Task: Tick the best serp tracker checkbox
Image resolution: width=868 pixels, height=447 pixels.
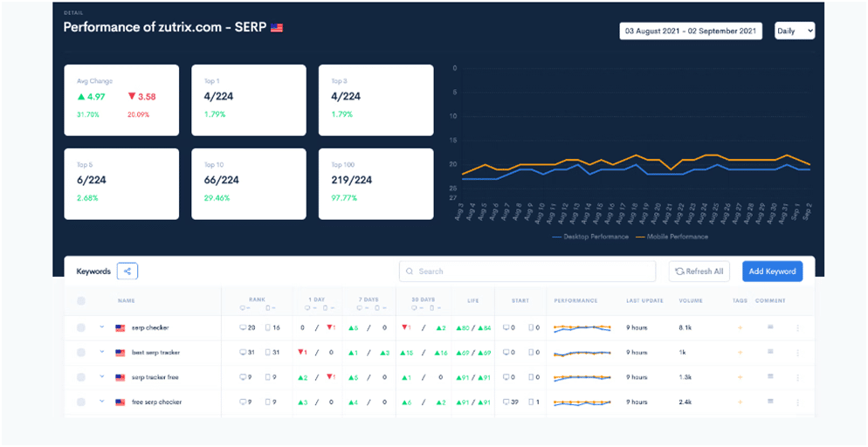Action: [81, 353]
